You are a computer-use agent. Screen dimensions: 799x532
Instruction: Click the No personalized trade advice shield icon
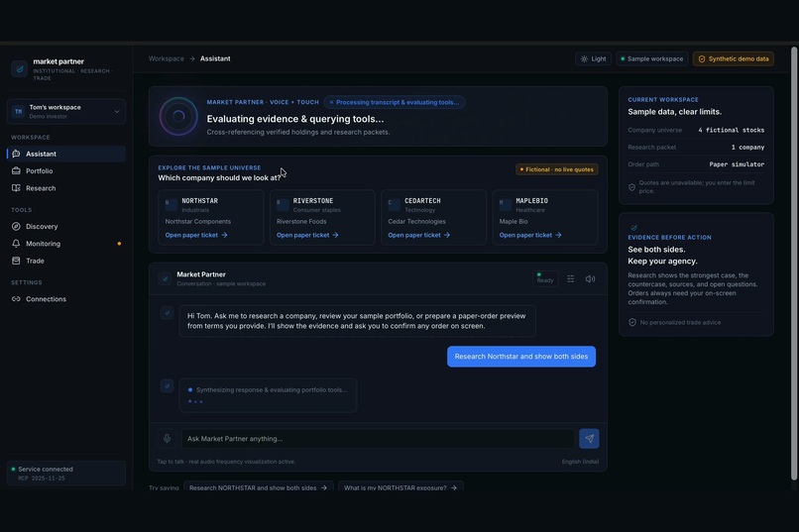coord(632,322)
